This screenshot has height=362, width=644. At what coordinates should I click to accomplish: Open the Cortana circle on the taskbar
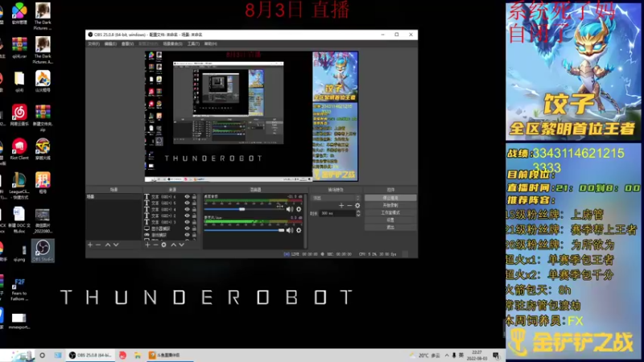point(43,356)
